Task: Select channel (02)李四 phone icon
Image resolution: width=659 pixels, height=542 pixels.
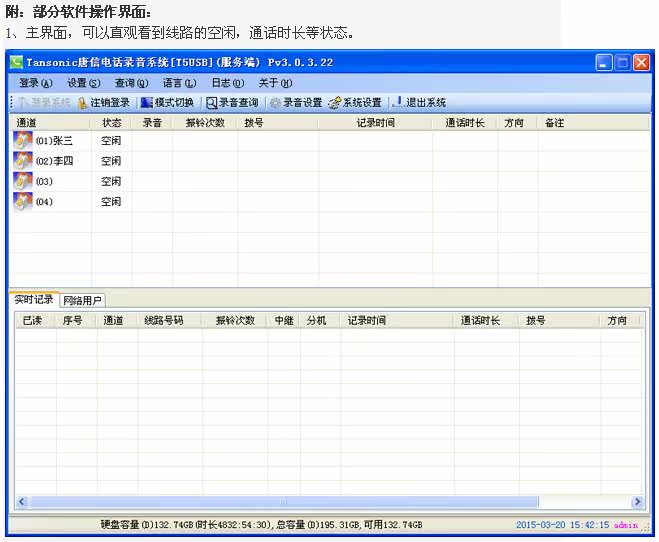Action: 23,160
